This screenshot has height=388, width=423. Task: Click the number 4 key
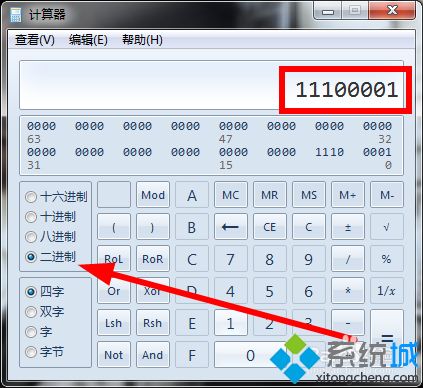coord(231,291)
